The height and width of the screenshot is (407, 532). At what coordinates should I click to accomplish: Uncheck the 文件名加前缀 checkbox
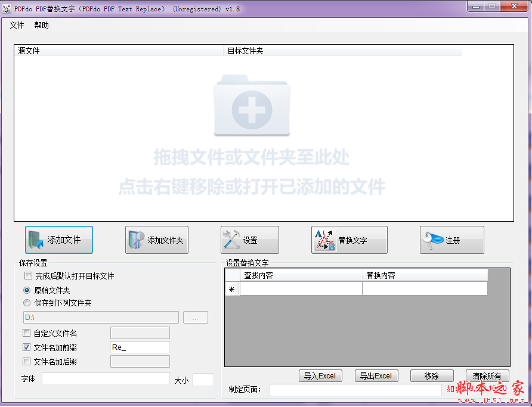[x=26, y=347]
